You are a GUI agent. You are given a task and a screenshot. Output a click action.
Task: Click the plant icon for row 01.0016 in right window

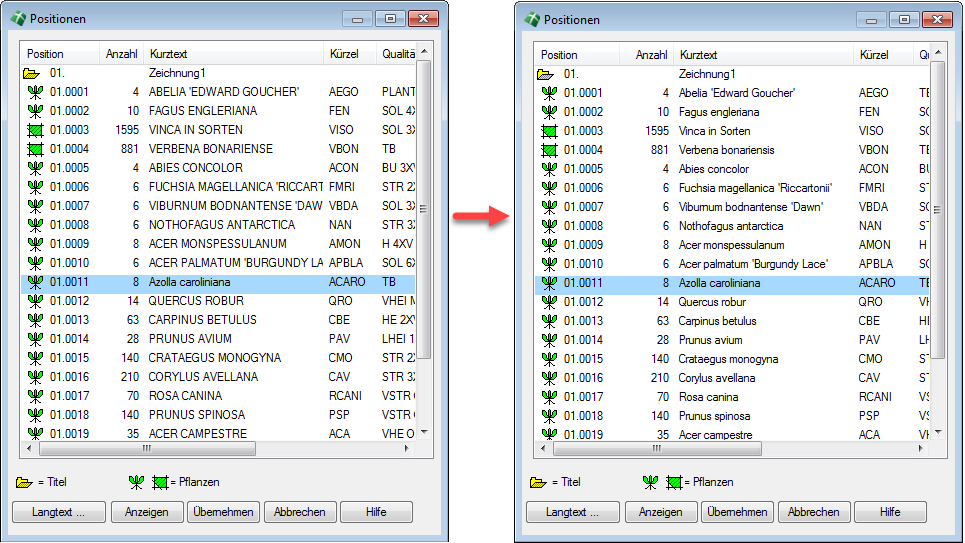548,378
